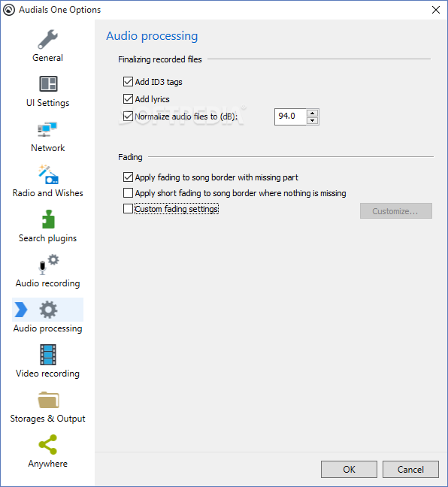Open the Anywhere share icon
The image size is (448, 487).
click(x=48, y=444)
